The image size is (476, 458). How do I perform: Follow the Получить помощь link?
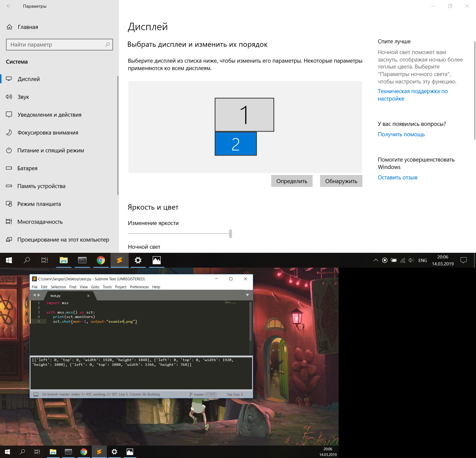click(401, 134)
